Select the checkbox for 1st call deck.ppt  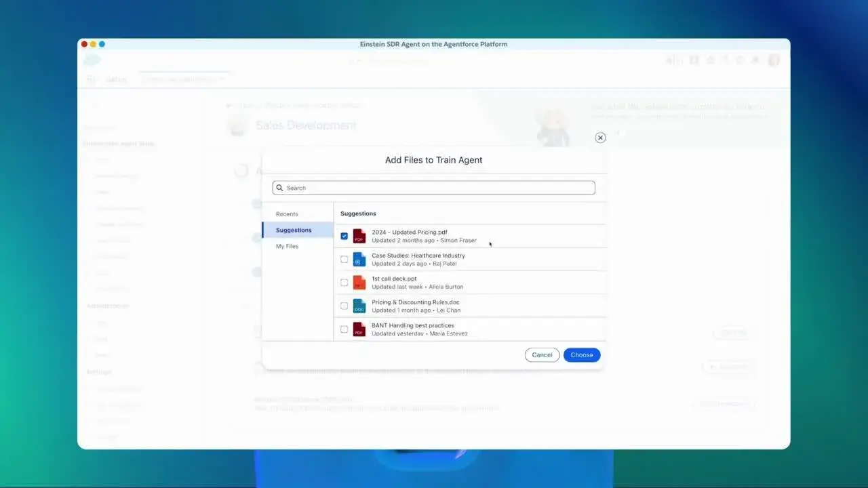[x=344, y=282]
